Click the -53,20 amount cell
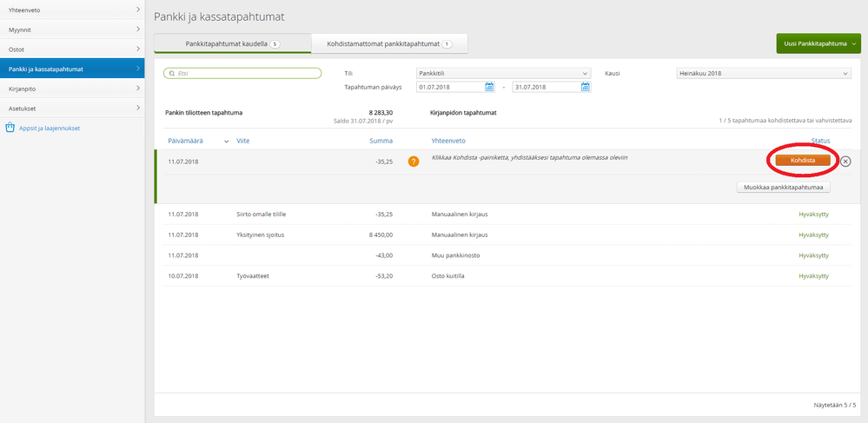The width and height of the screenshot is (868, 423). pos(384,275)
